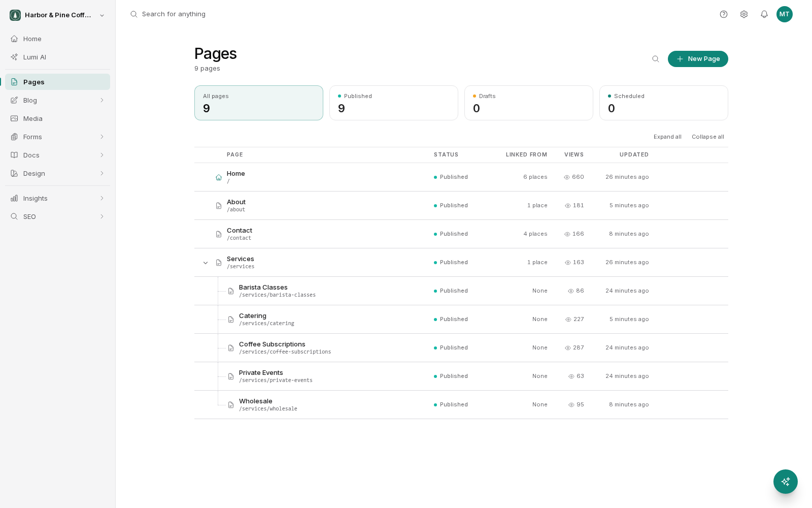The image size is (812, 508).
Task: Expand the Blog submenu chevron
Action: coord(102,100)
